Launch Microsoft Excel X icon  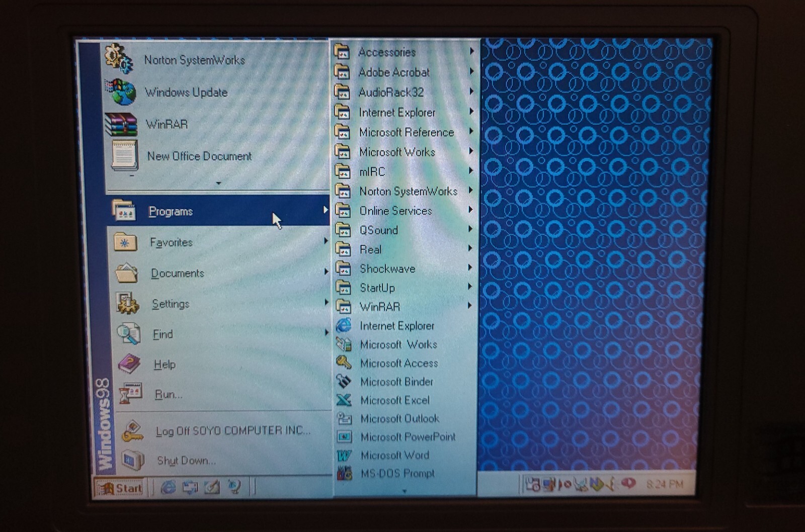pos(344,400)
